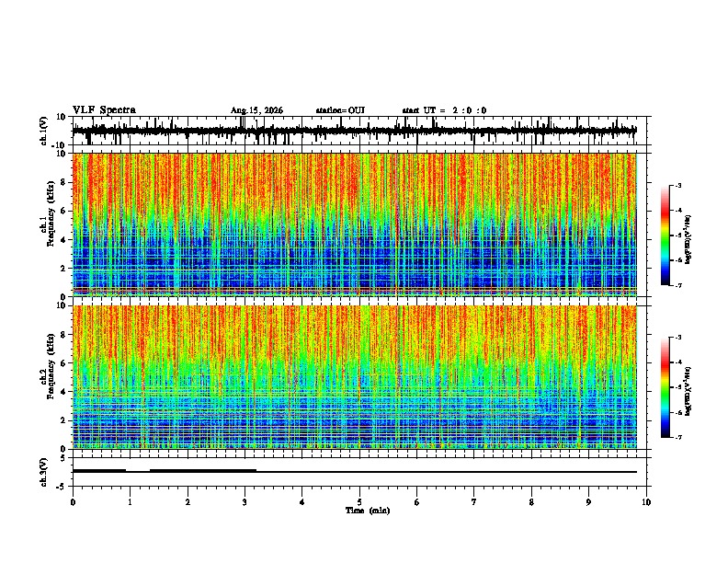Click the ch.3(V) black trace line
Screen dimensions: 728x563
[x=355, y=472]
